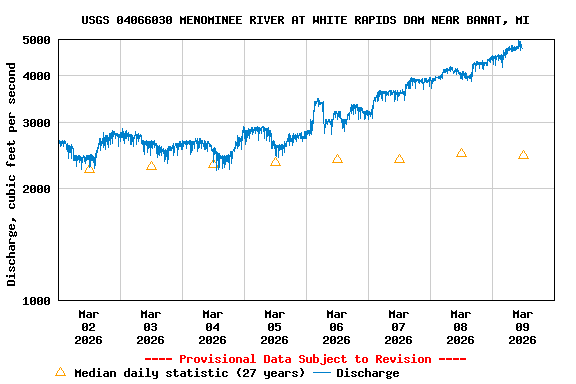Click the median triangle for Mar 09
This screenshot has width=576, height=384.
(x=523, y=155)
